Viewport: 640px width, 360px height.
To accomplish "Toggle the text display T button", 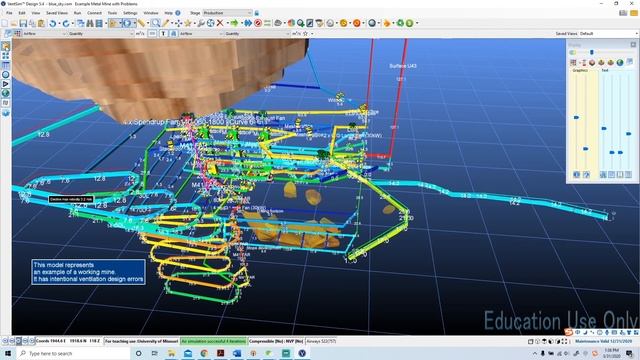I will pos(163,34).
